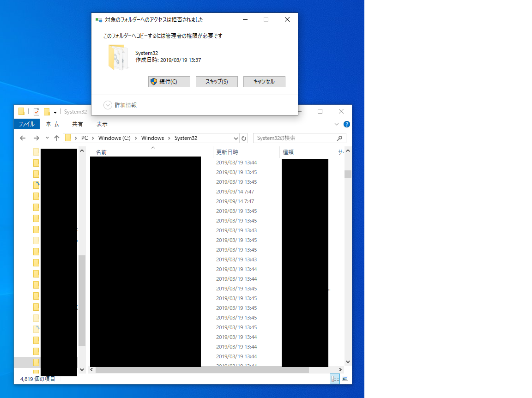Click System32 in the address breadcrumb
The width and height of the screenshot is (532, 398).
(186, 138)
